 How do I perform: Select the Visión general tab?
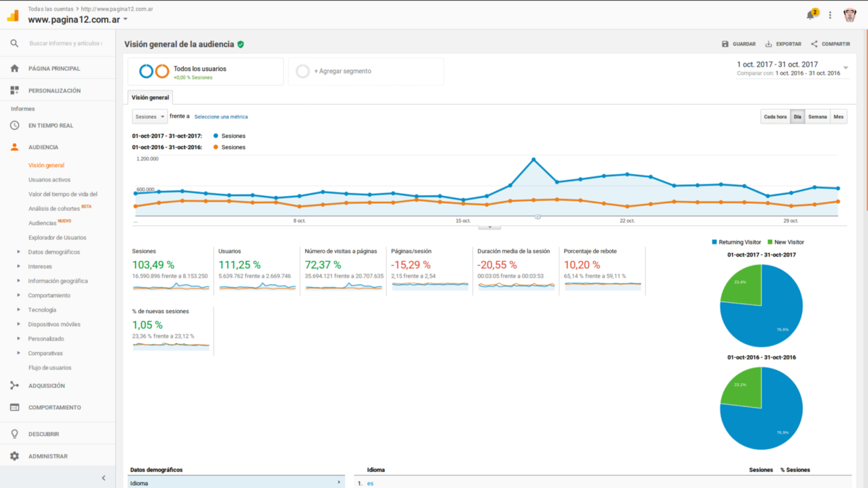(x=150, y=98)
